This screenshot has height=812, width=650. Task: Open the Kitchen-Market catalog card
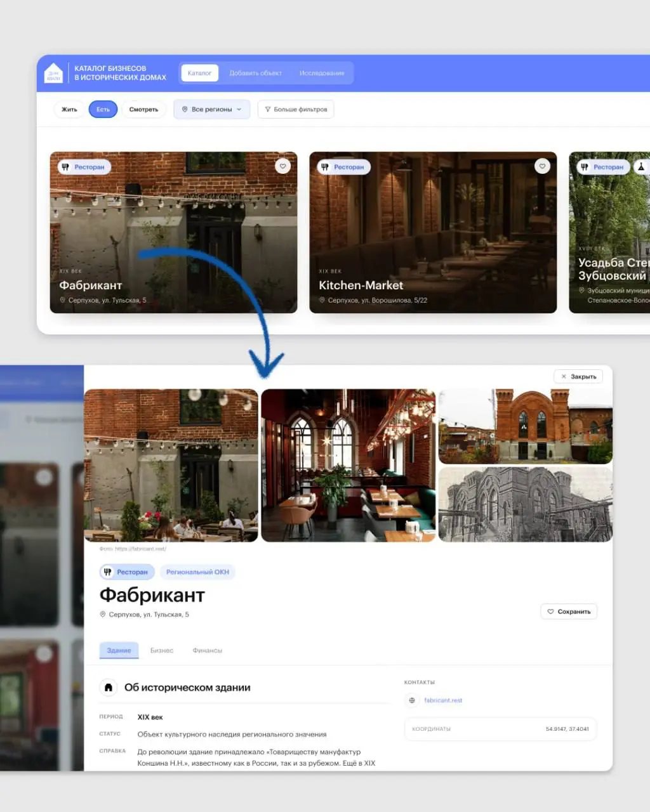[433, 232]
